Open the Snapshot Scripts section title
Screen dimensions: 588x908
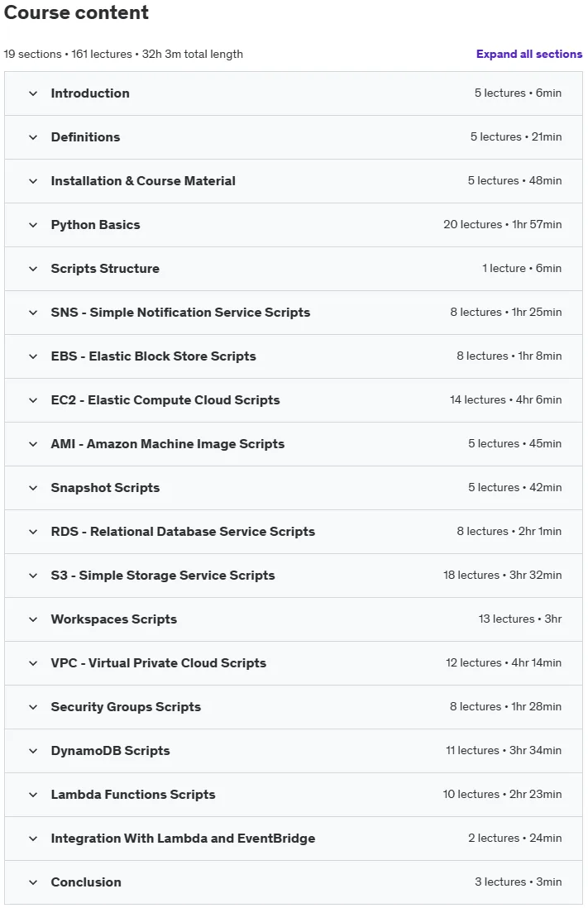(105, 488)
